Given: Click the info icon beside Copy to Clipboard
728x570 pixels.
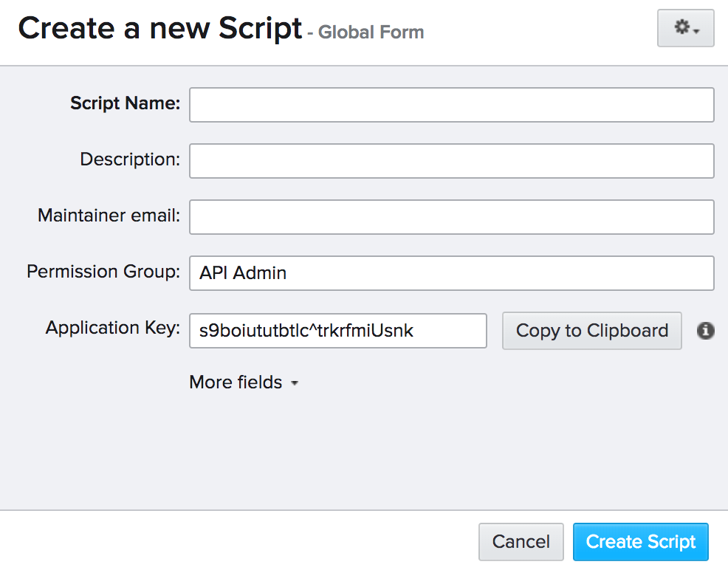Looking at the screenshot, I should [x=705, y=331].
